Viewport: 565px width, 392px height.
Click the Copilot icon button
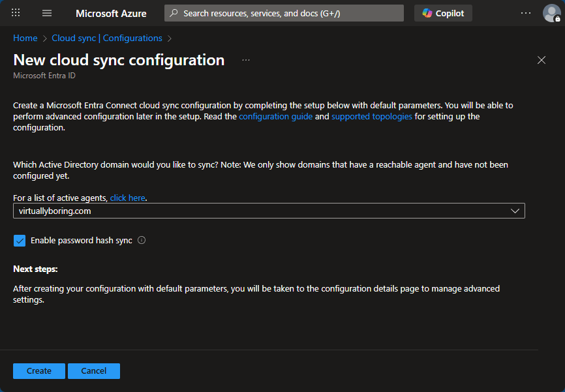[x=443, y=13]
